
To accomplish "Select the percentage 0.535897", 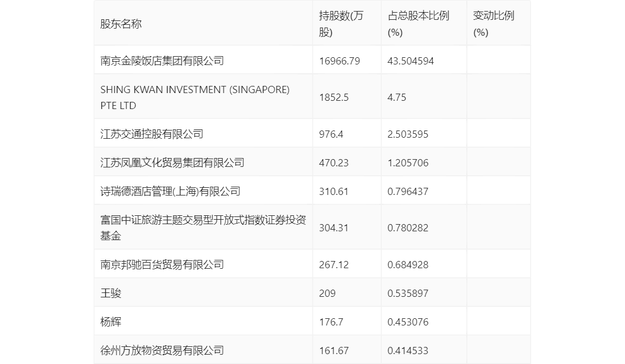I will (x=408, y=294).
